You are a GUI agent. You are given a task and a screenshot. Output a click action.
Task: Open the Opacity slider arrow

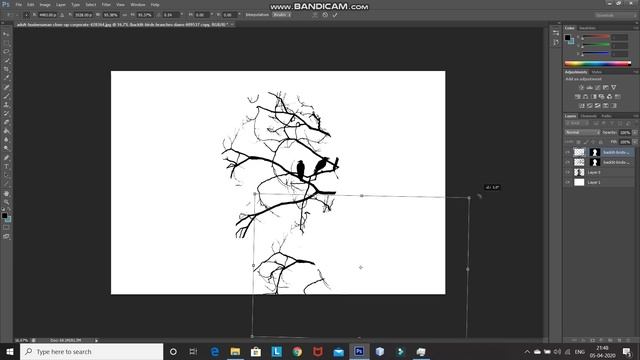635,133
